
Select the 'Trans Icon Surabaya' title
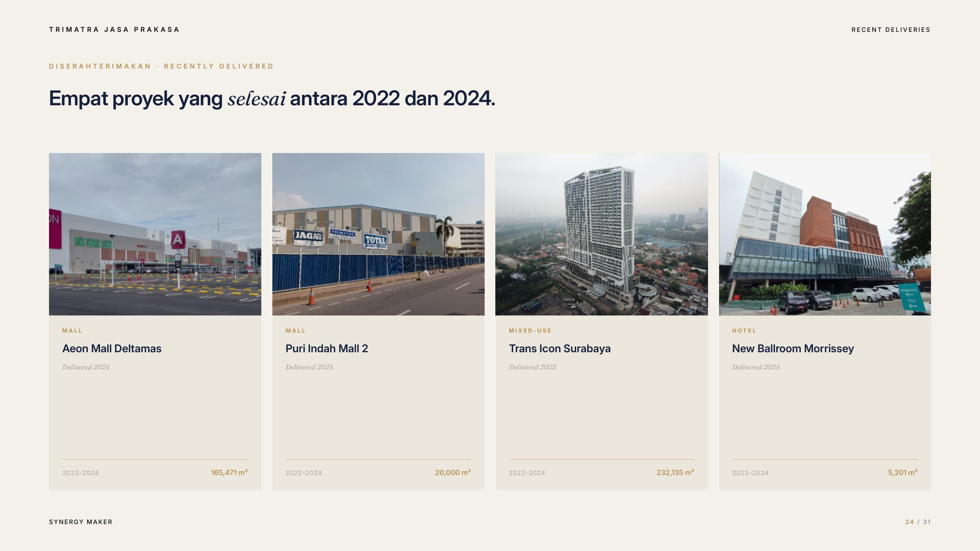pyautogui.click(x=560, y=349)
